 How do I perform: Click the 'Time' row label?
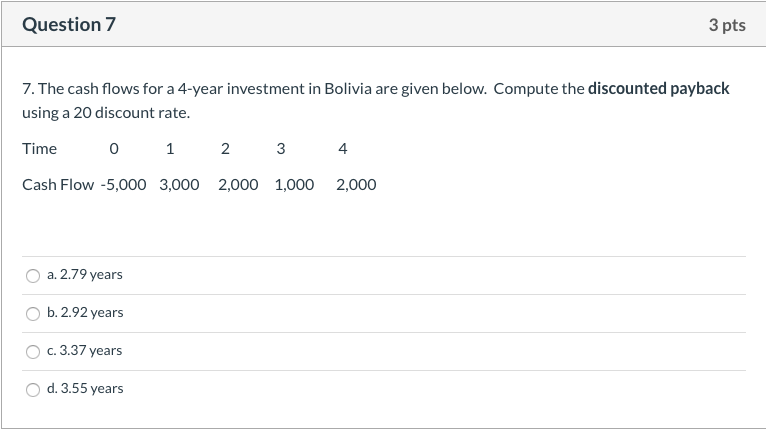[39, 149]
